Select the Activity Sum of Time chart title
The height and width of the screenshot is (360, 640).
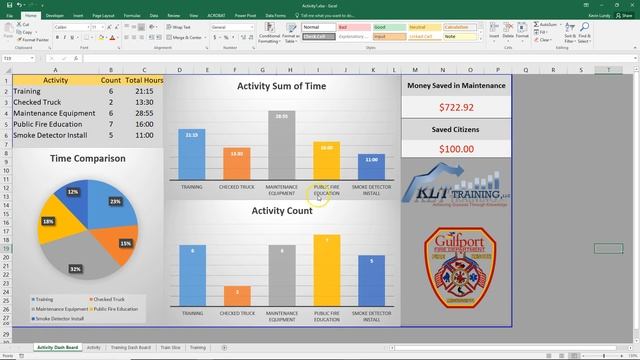pyautogui.click(x=282, y=86)
